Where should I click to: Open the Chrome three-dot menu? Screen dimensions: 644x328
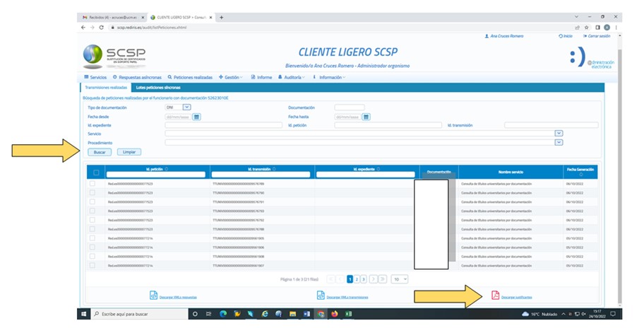616,28
